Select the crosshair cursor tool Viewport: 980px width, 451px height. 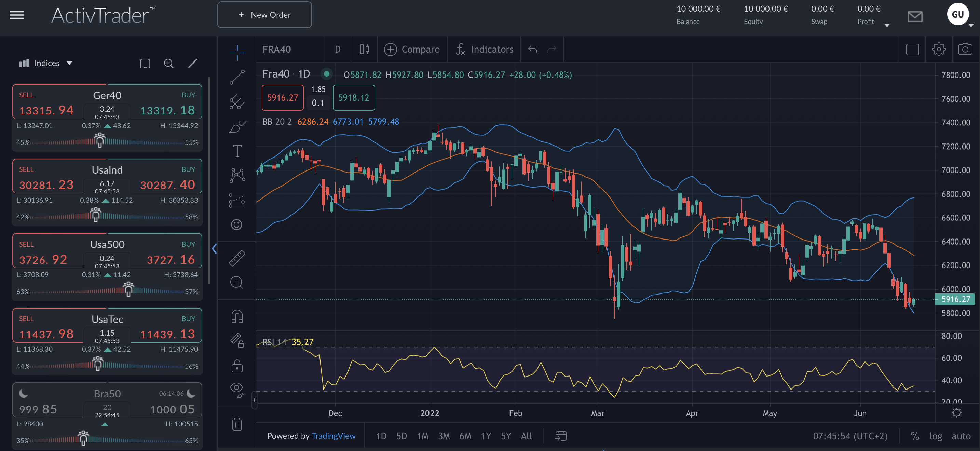237,53
